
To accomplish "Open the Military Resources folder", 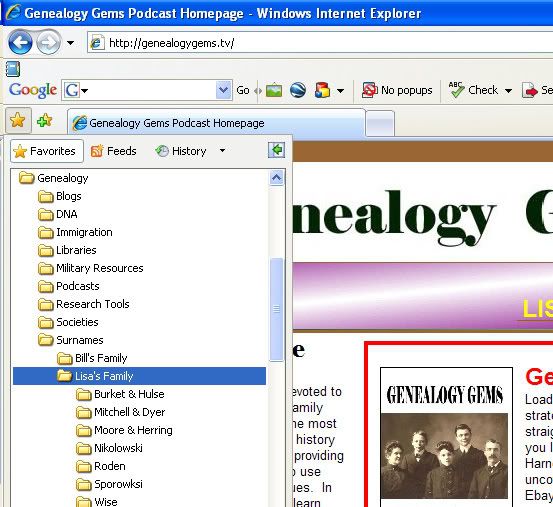I will [x=91, y=268].
